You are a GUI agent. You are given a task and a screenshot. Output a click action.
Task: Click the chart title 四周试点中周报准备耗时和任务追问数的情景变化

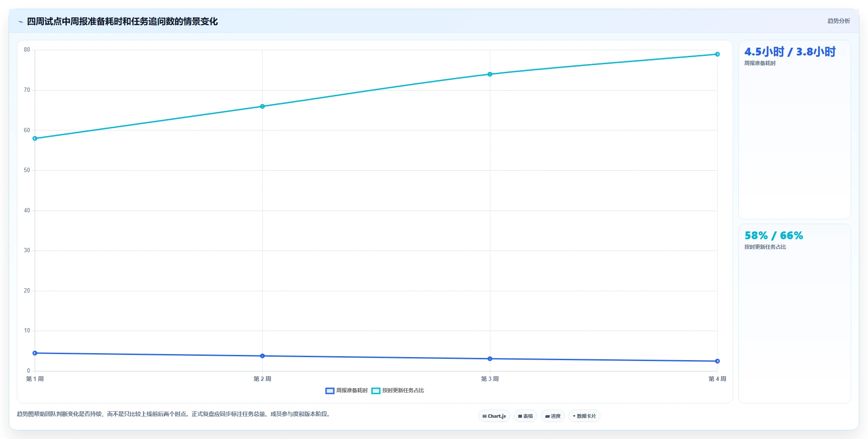[x=122, y=22]
